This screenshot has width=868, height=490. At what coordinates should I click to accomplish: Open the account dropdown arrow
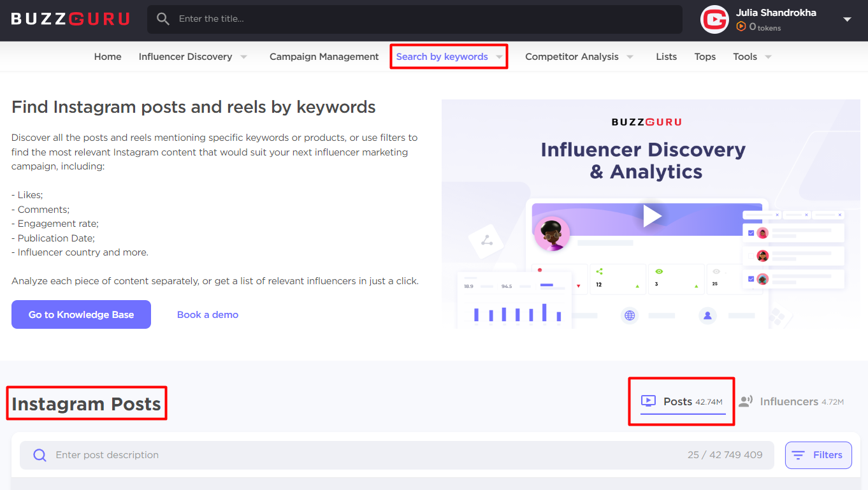click(847, 19)
